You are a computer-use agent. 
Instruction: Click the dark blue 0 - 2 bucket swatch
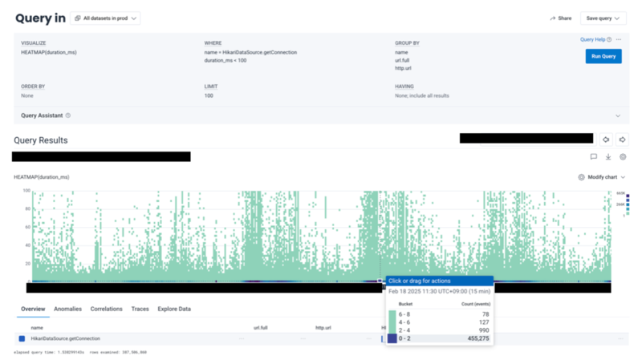tap(392, 338)
